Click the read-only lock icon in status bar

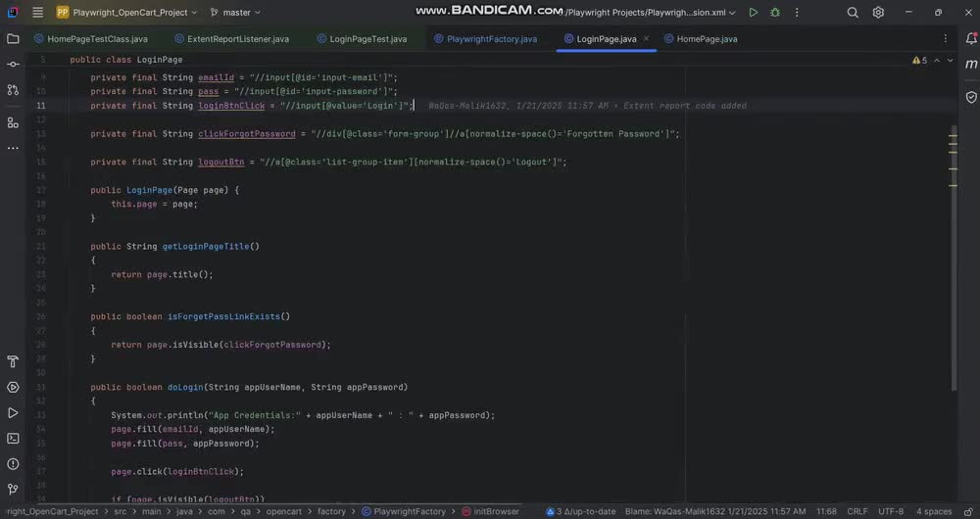tap(967, 511)
